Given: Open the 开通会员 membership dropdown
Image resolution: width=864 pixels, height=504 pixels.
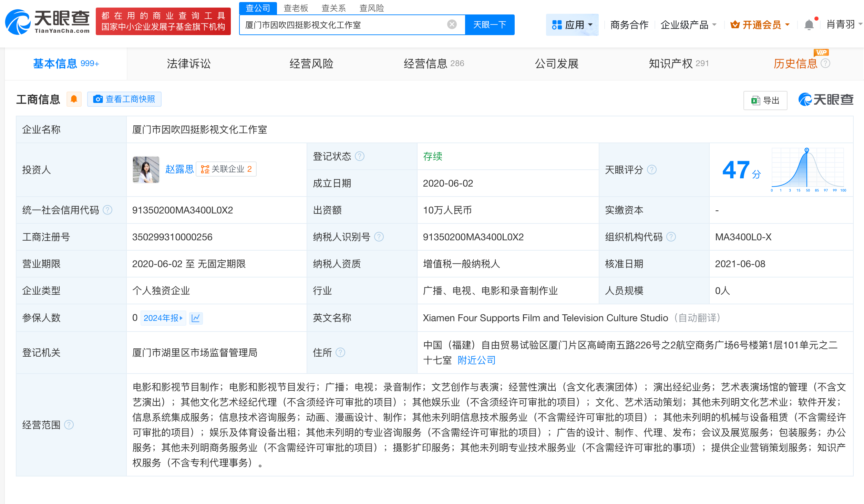Looking at the screenshot, I should click(x=759, y=24).
